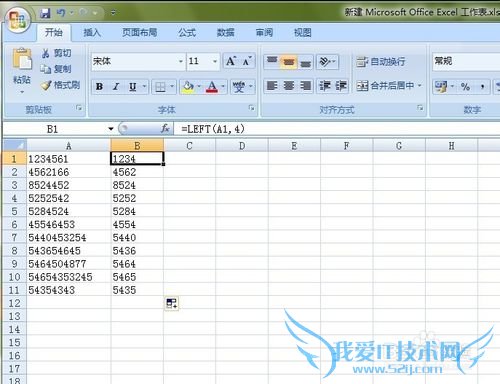
Task: Apply cell borders icon
Action: 160,87
